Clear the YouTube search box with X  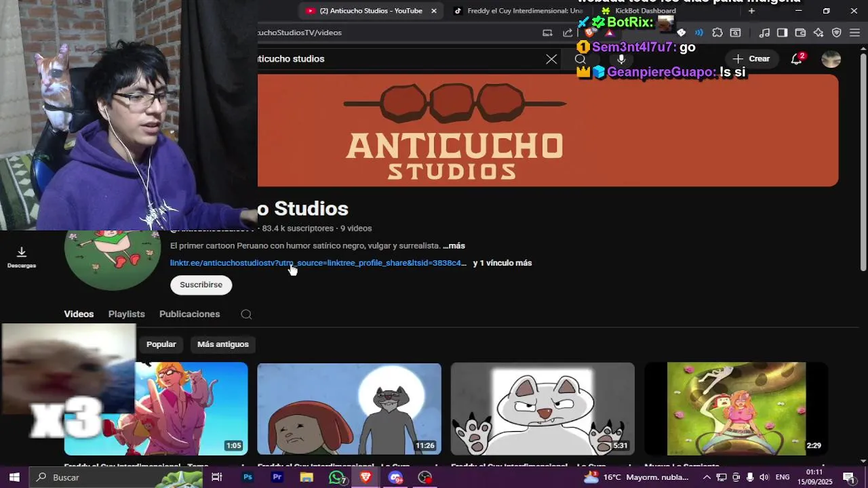551,59
